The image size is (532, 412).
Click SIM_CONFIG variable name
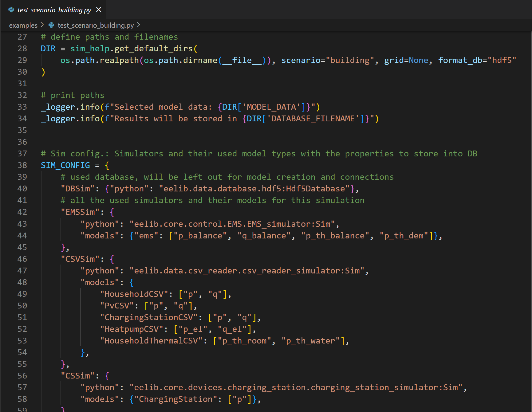(65, 165)
